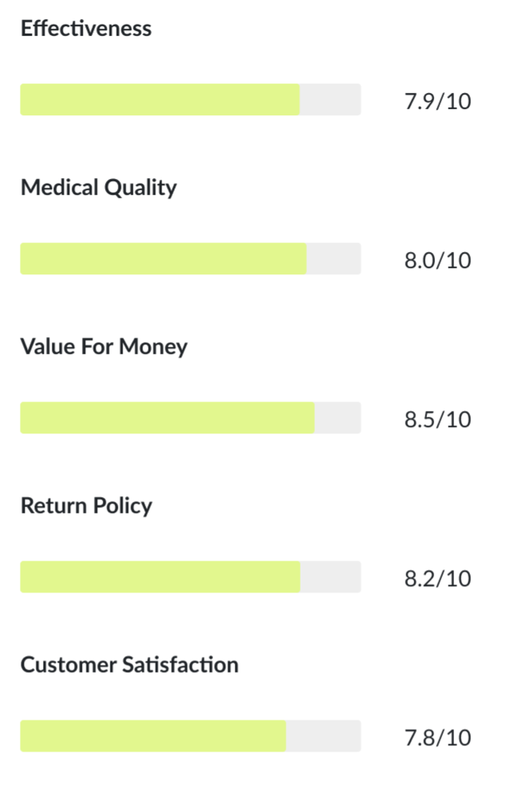Click the filled Value For Money bar
The width and height of the screenshot is (532, 800).
tap(167, 418)
